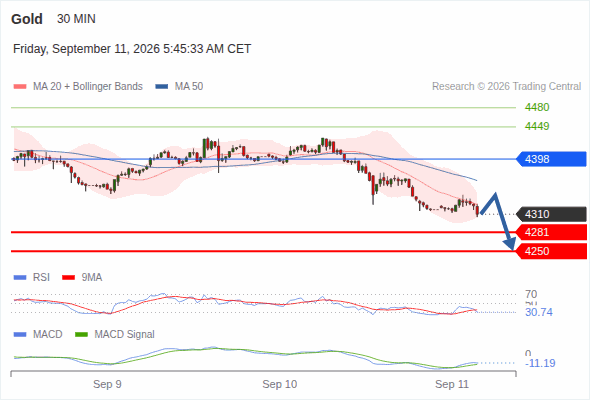Click the MACD legend swatch
Image resolution: width=590 pixels, height=400 pixels.
coord(20,334)
